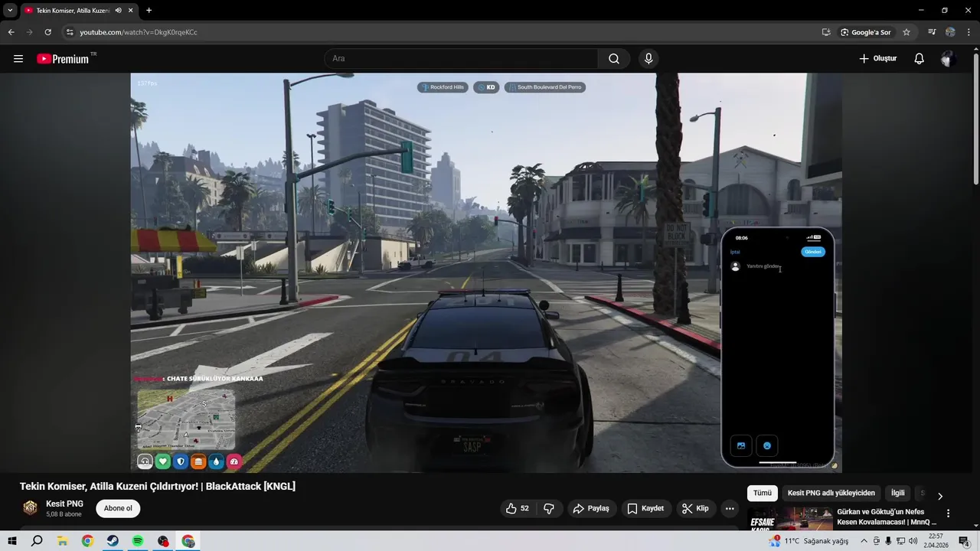Open Chrome three-dot menu

(969, 32)
